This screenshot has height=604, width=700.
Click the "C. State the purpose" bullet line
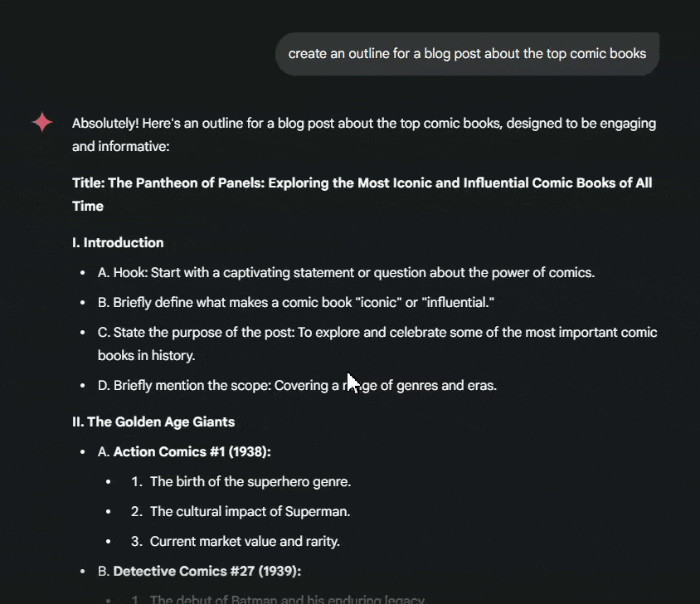pyautogui.click(x=377, y=333)
